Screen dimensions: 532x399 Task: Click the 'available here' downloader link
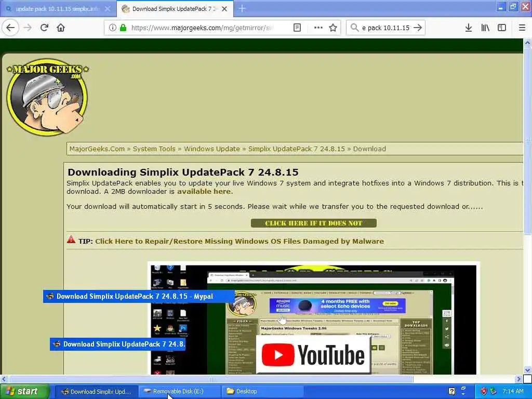click(204, 191)
